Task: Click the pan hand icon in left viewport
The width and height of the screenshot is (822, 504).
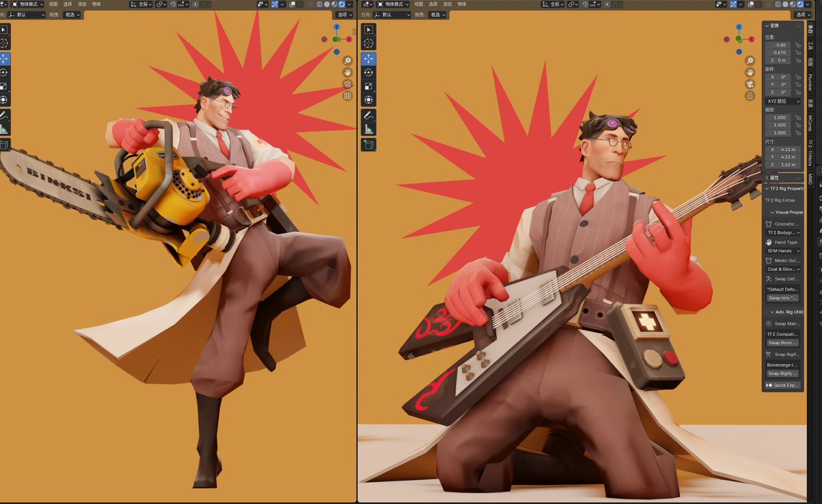Action: pyautogui.click(x=347, y=73)
